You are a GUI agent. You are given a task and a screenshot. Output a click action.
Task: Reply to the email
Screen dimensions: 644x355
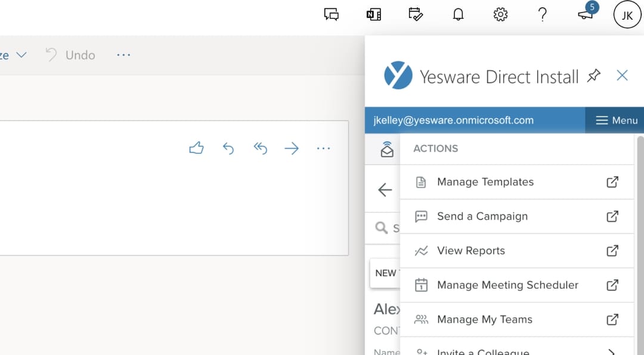228,148
